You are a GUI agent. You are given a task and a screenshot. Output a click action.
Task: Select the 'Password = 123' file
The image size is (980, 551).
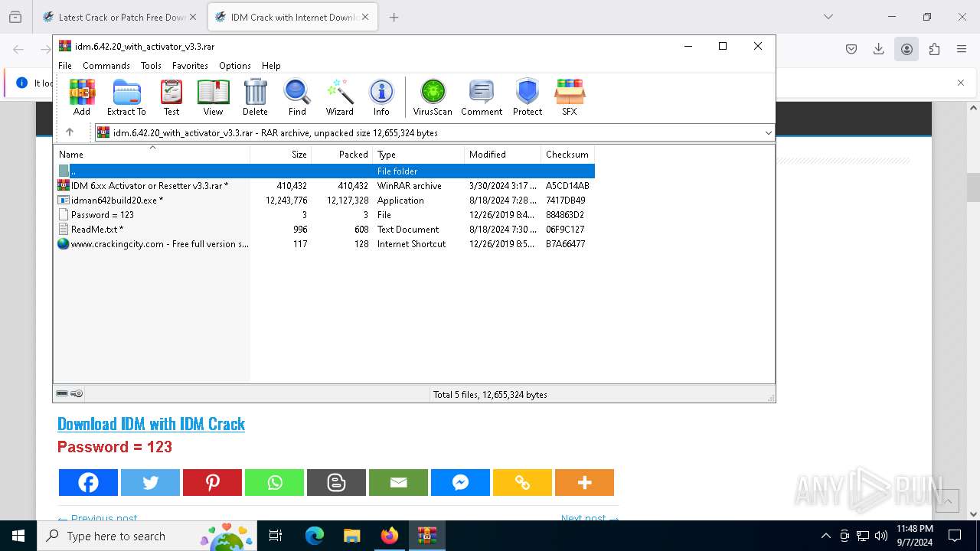[x=325, y=214]
